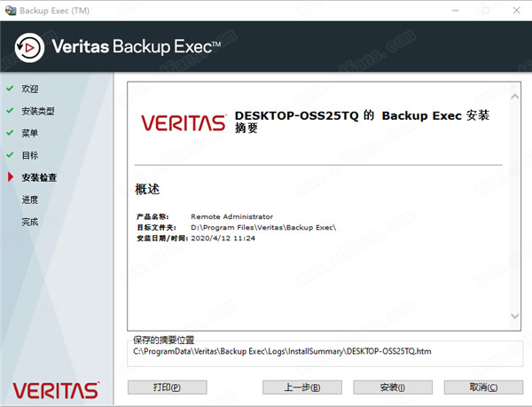Close the Backup Exec window
532x407 pixels.
[x=516, y=11]
